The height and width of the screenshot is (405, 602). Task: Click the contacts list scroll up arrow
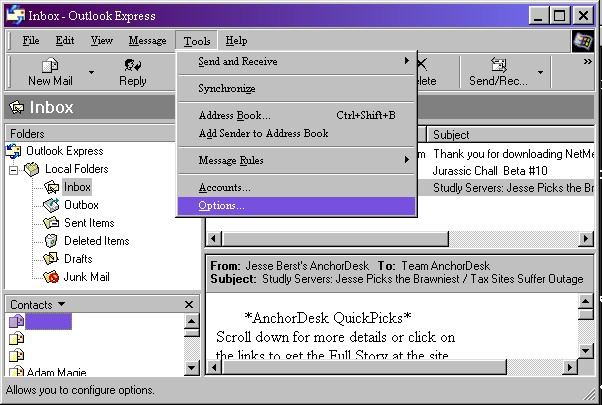tap(191, 321)
